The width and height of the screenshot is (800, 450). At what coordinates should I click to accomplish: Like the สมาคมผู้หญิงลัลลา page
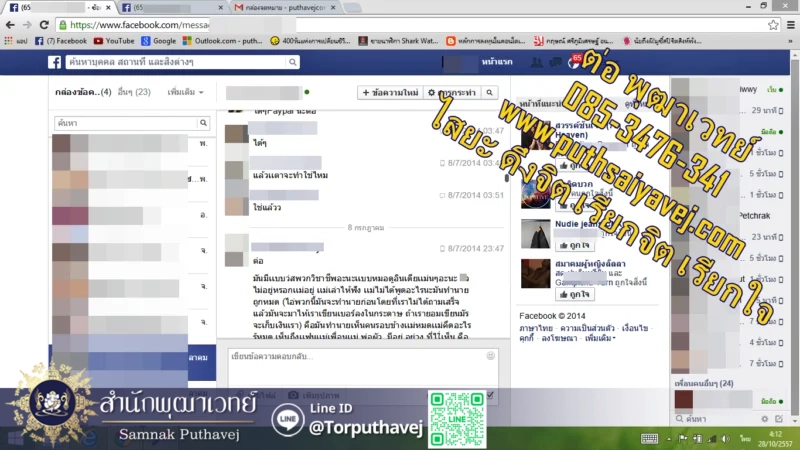pos(574,294)
